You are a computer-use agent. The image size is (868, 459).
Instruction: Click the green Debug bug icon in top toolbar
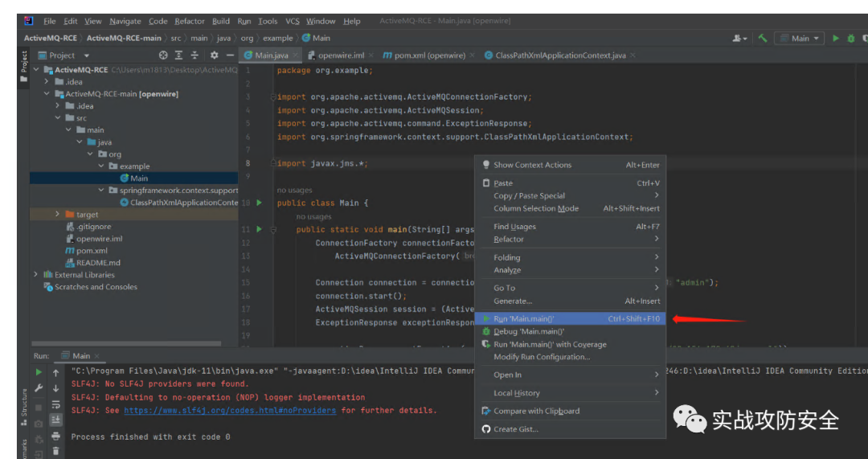click(x=851, y=39)
